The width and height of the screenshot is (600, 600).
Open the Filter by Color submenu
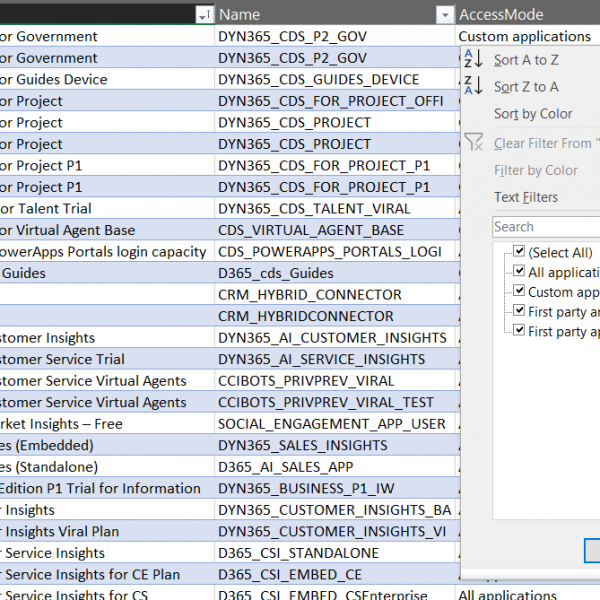(536, 170)
